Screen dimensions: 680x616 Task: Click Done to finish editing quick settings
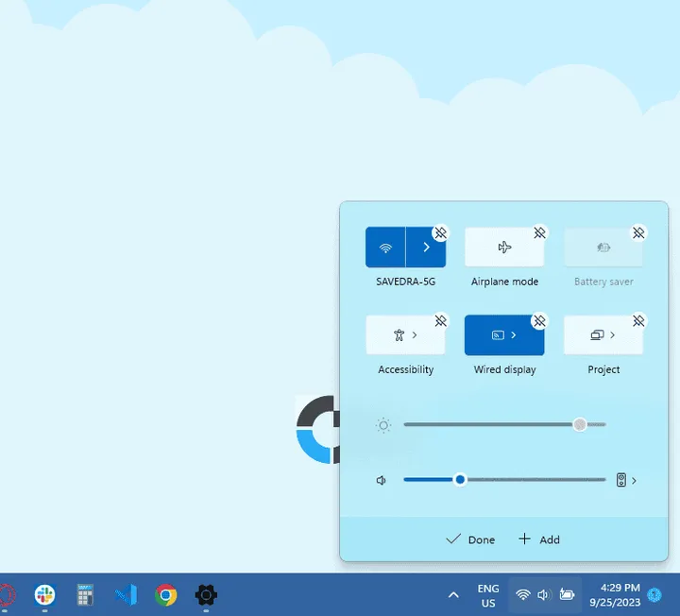pos(469,539)
